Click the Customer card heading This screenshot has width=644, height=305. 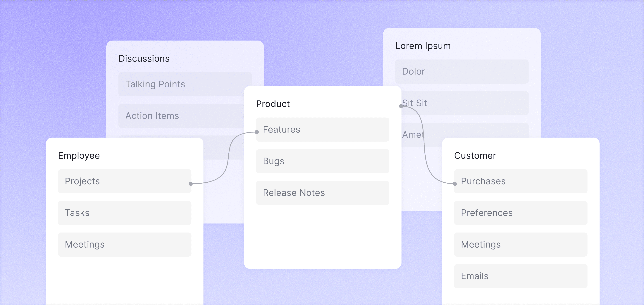475,156
